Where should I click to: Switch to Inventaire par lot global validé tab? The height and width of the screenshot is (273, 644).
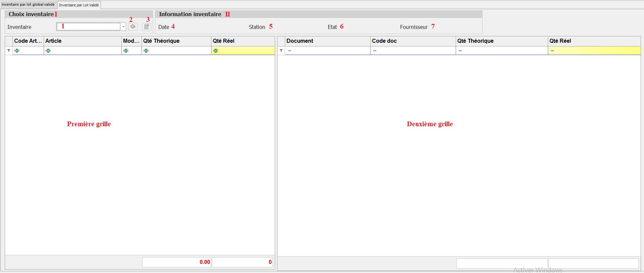click(28, 5)
